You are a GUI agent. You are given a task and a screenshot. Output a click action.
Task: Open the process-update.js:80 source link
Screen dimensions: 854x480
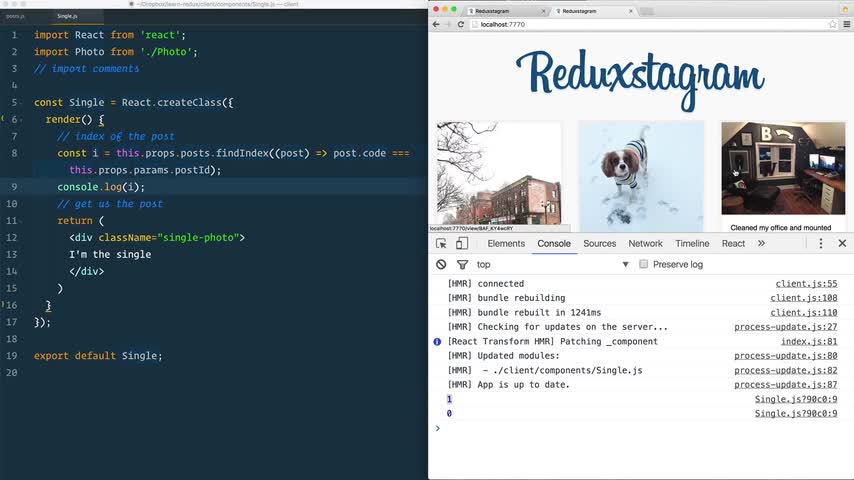tap(785, 356)
